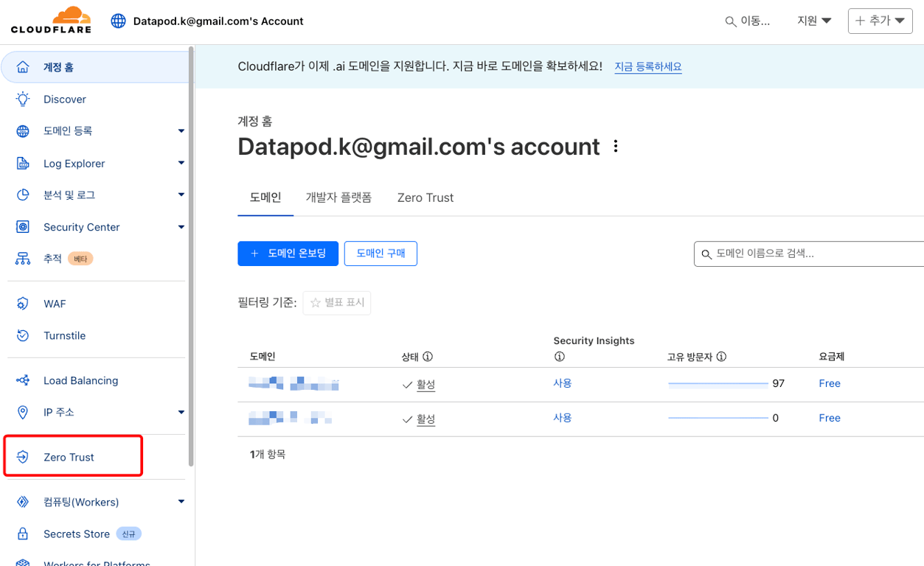Click the Zero Trust sidebar icon
Viewport: 924px width, 566px height.
pos(23,457)
